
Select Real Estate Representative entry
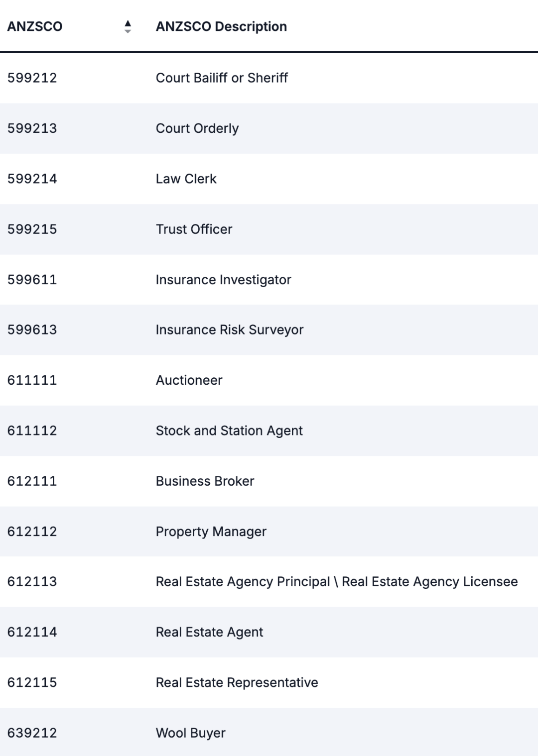(269, 682)
